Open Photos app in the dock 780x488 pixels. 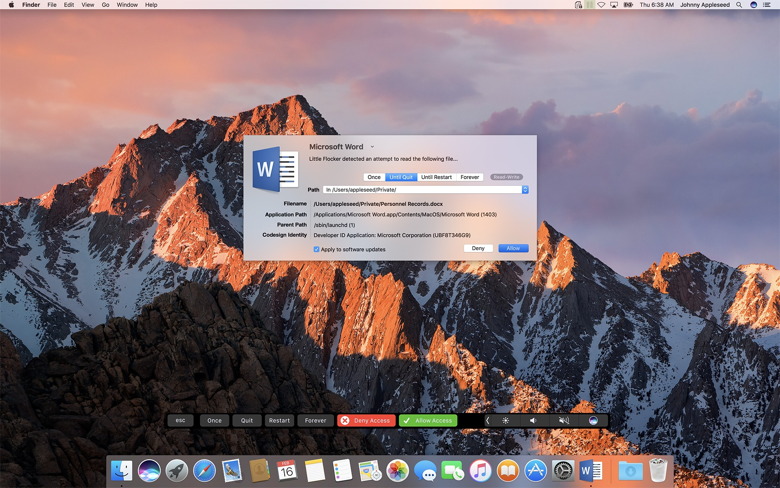(397, 470)
